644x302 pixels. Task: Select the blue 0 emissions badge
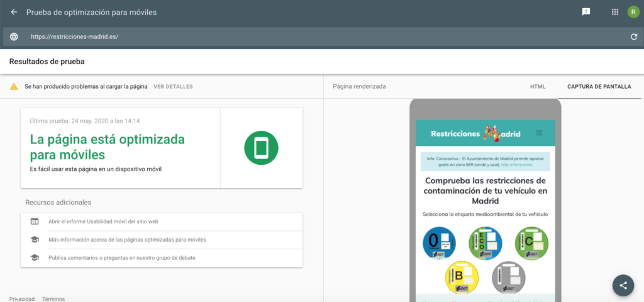(439, 243)
